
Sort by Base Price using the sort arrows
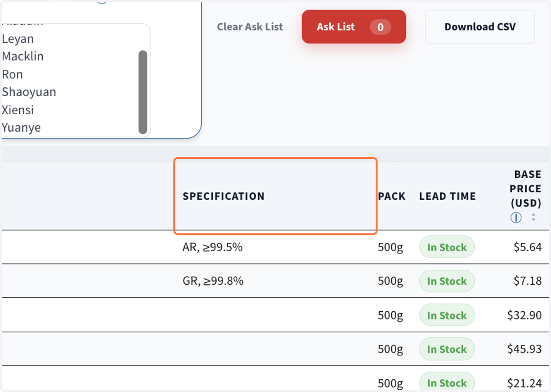533,218
